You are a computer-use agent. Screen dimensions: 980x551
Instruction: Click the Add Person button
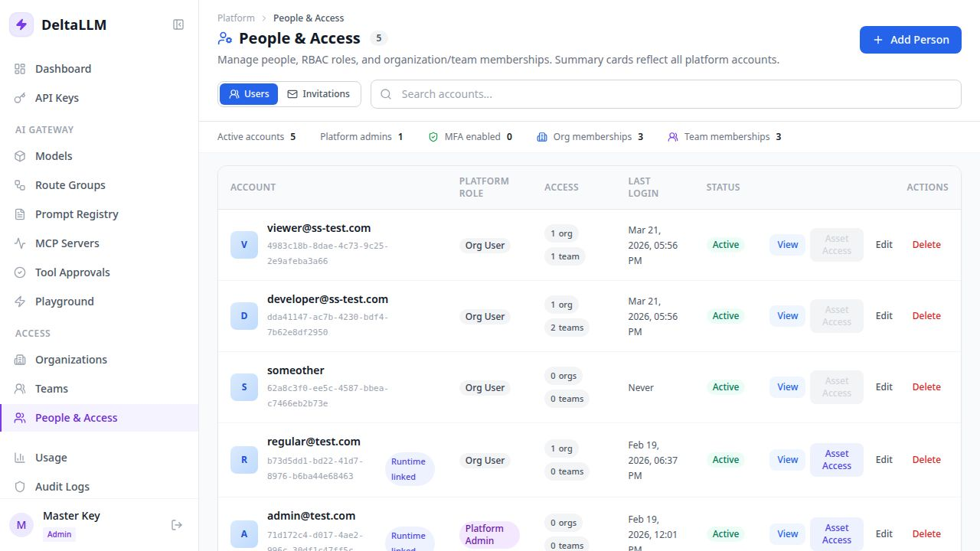point(910,40)
